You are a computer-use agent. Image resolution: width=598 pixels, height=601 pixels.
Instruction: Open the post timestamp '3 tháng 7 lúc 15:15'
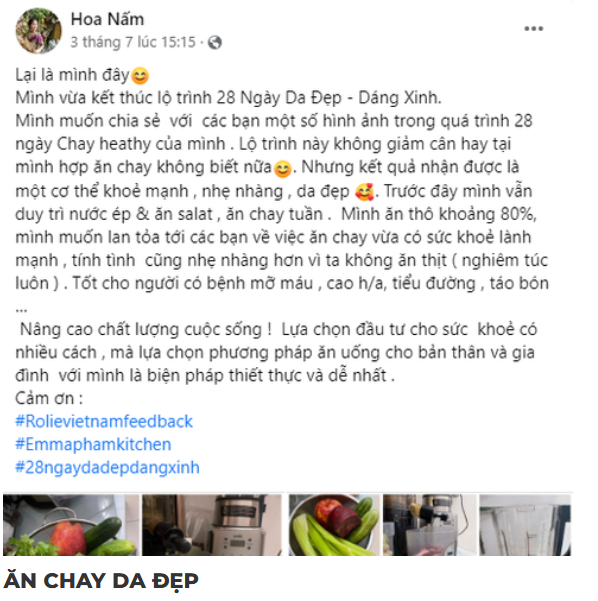(x=133, y=42)
